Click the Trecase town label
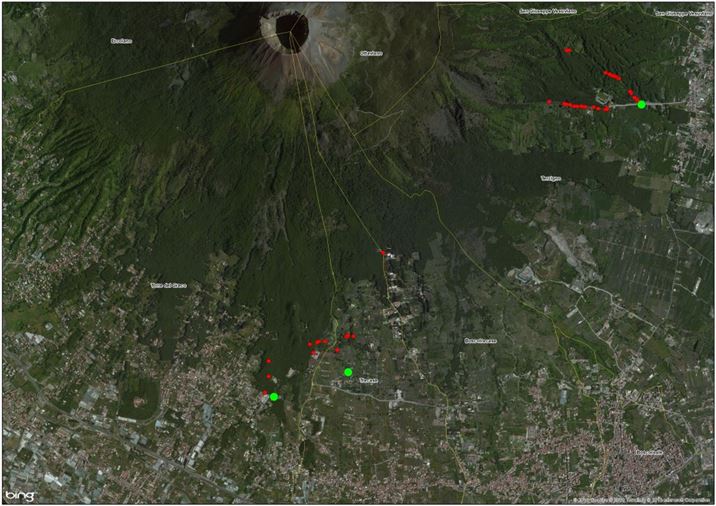 pos(368,380)
